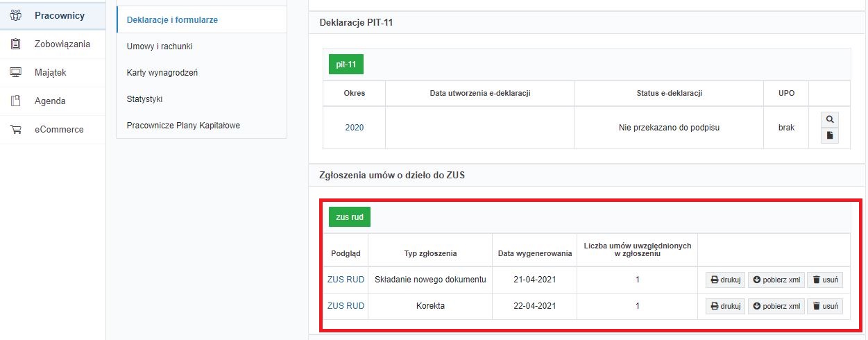Click the Majątek monitor icon
This screenshot has height=340, width=868.
15,72
